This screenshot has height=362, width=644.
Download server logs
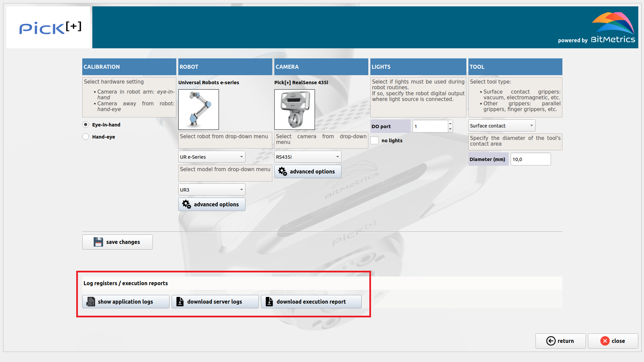tap(215, 302)
